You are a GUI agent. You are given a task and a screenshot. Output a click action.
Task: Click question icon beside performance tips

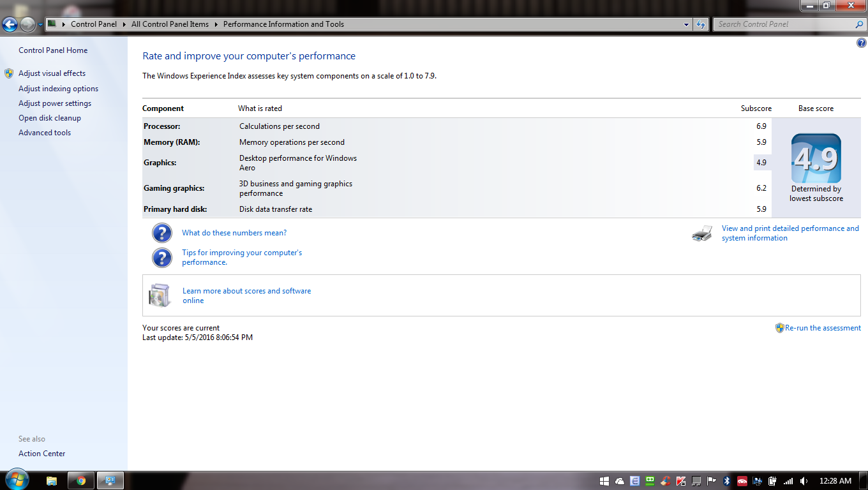coord(162,258)
